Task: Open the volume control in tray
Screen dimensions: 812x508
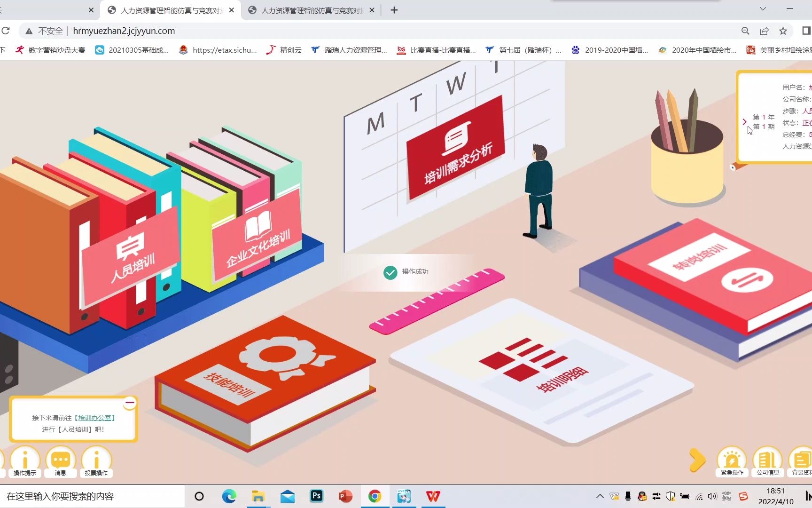Action: click(712, 496)
